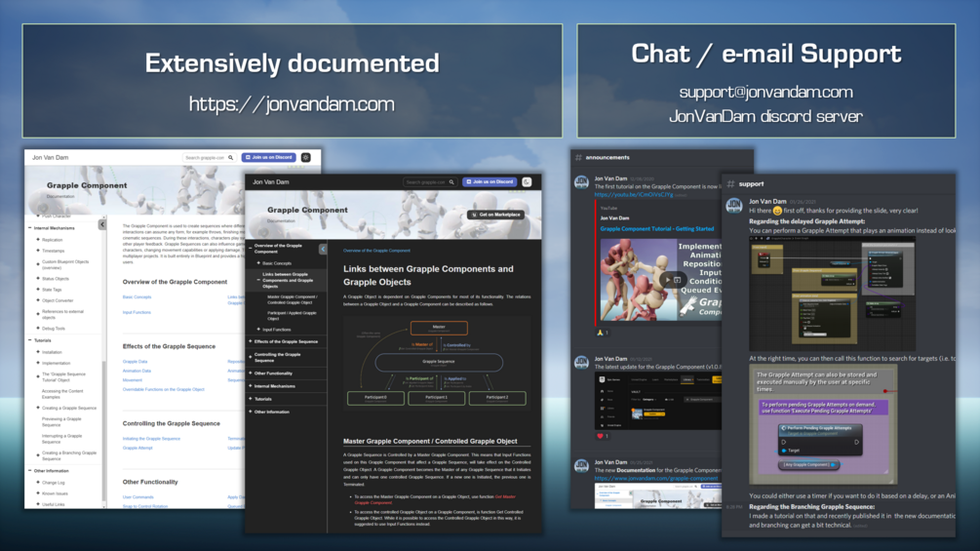
Task: Follow the Initiating the Grapple Sequence link
Action: 151,439
